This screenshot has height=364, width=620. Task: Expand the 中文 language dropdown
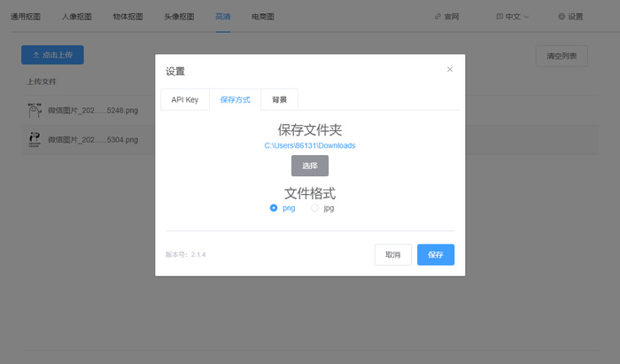click(514, 17)
